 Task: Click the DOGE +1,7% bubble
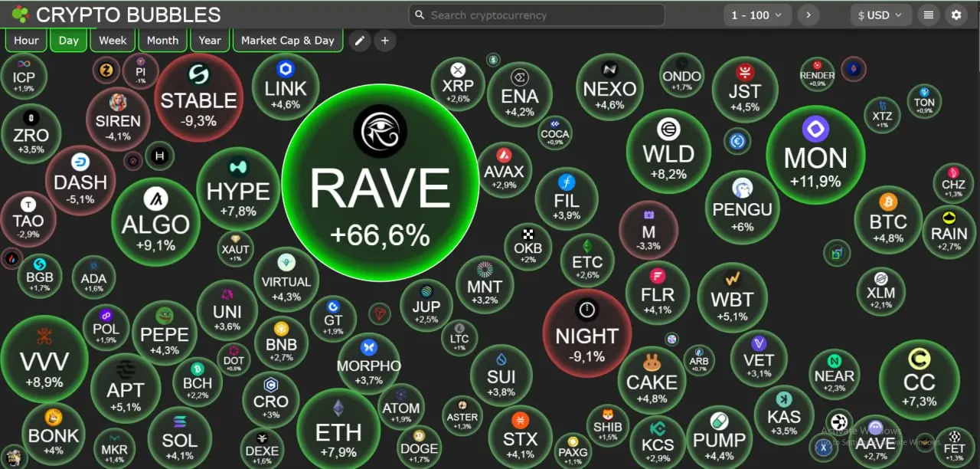tap(420, 447)
